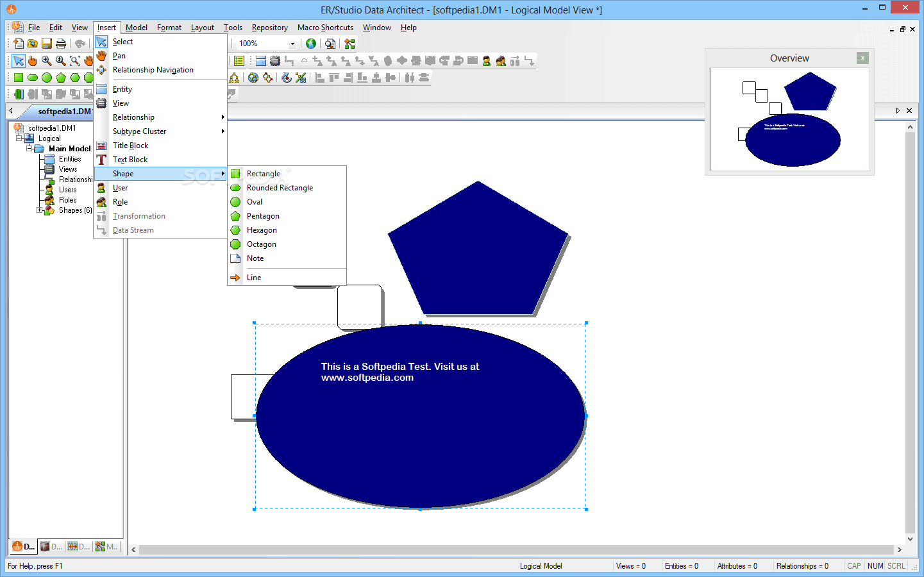Image resolution: width=924 pixels, height=577 pixels.
Task: Select Note from the Shape submenu
Action: tap(287, 258)
